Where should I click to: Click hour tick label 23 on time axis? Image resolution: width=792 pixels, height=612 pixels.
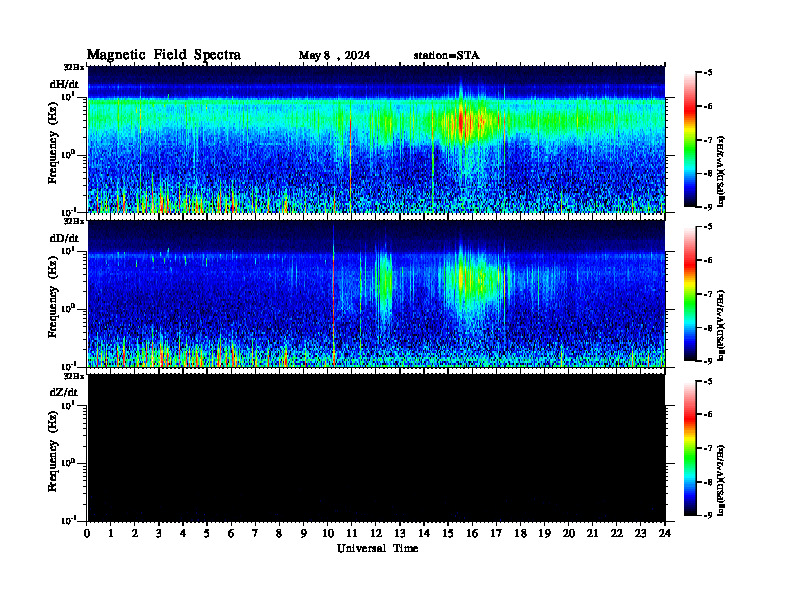(640, 534)
